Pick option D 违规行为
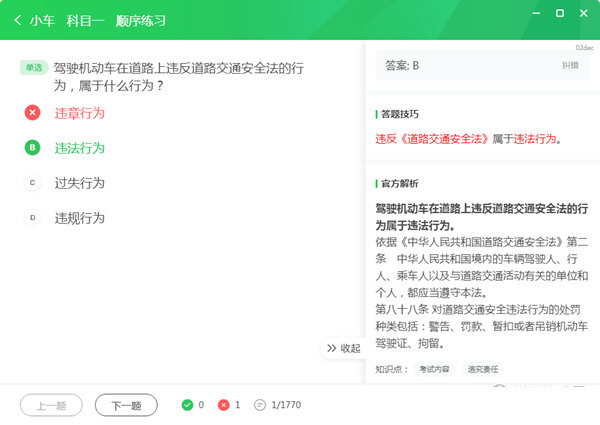 tap(80, 218)
